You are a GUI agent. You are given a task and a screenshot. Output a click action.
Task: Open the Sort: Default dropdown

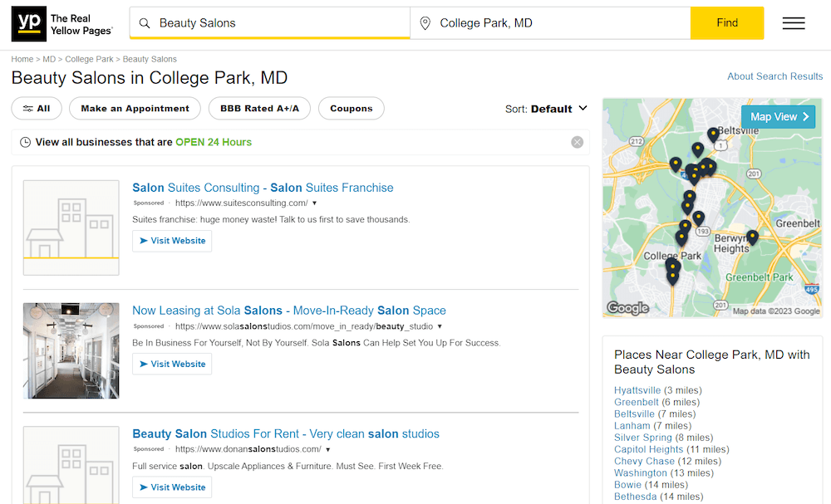click(546, 109)
